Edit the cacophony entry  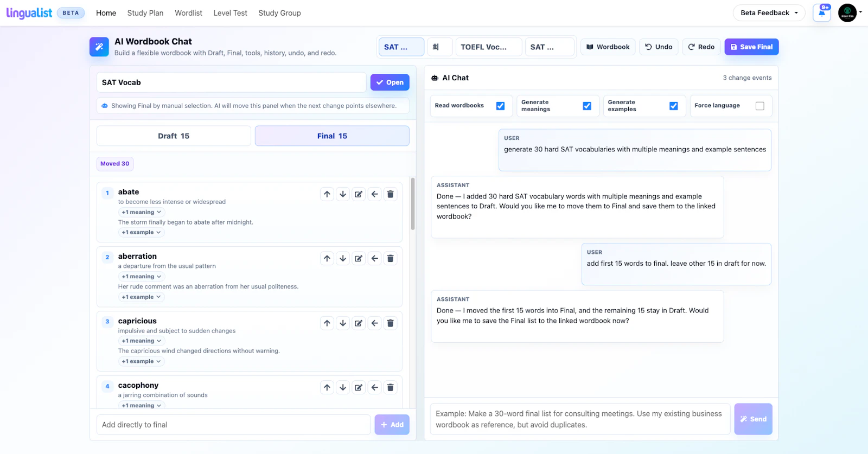359,387
